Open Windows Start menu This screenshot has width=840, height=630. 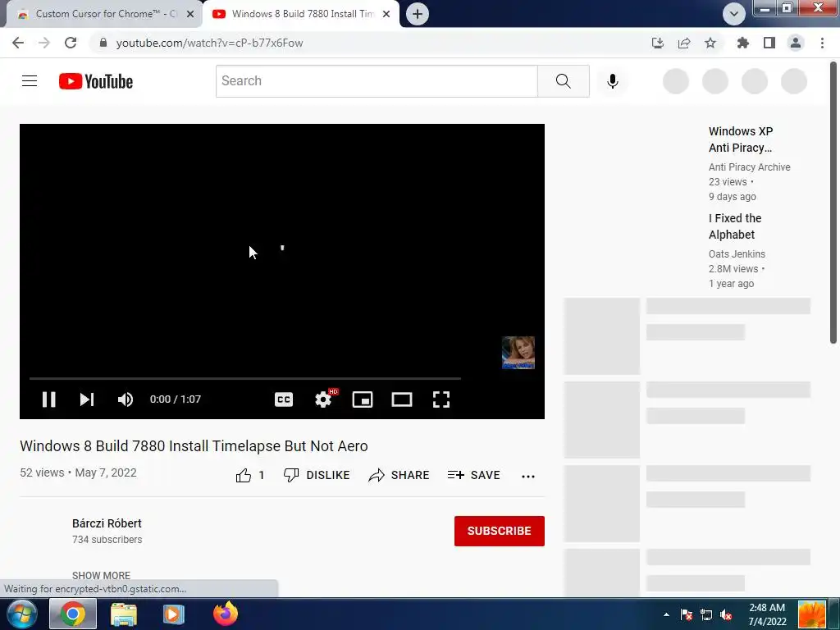click(21, 614)
